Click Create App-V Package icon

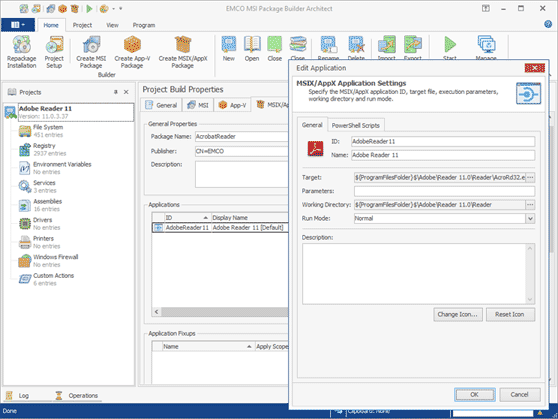(x=132, y=52)
